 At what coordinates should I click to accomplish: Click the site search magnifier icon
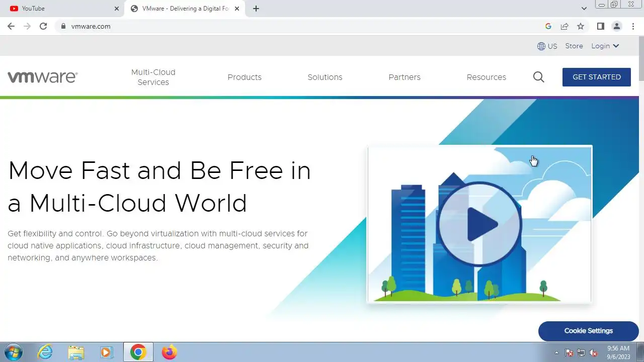pyautogui.click(x=539, y=77)
